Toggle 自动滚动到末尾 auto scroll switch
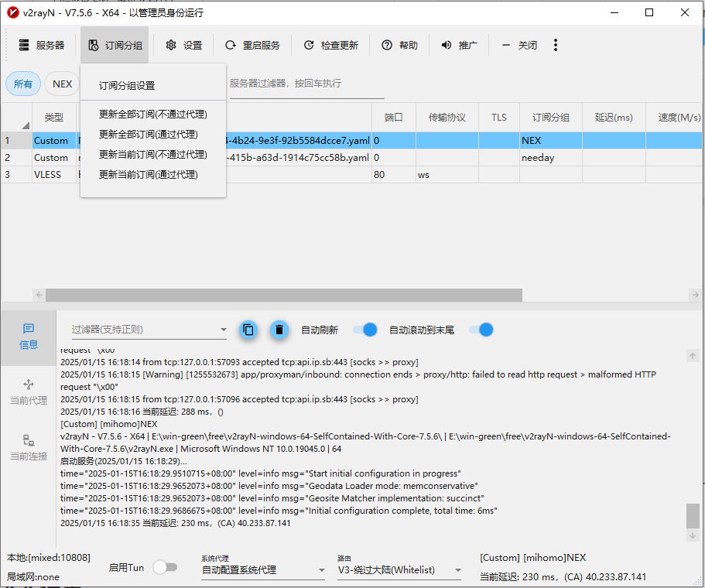This screenshot has height=588, width=705. tap(481, 330)
